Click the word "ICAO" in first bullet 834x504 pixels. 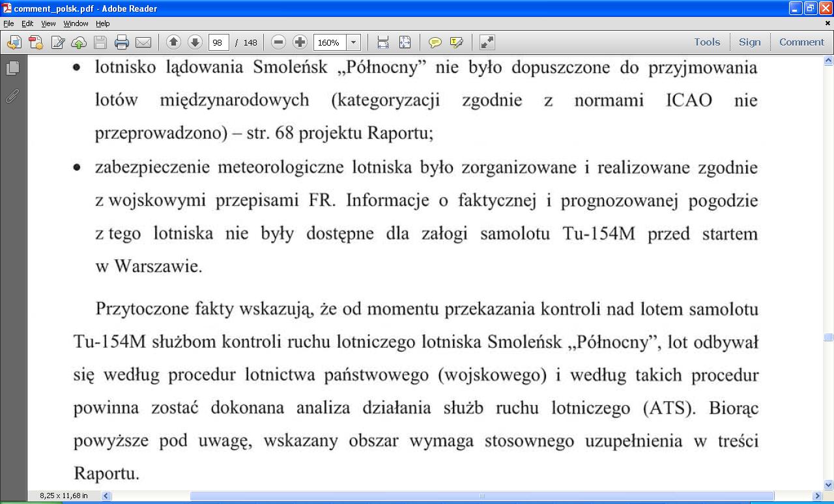pyautogui.click(x=689, y=100)
